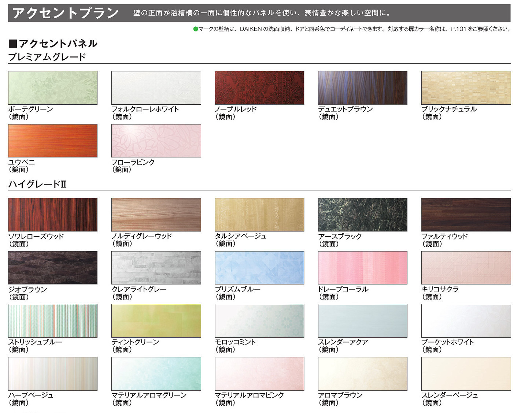The image size is (532, 413).
Task: Choose the プリズムブルー blue swatch
Action: [259, 268]
